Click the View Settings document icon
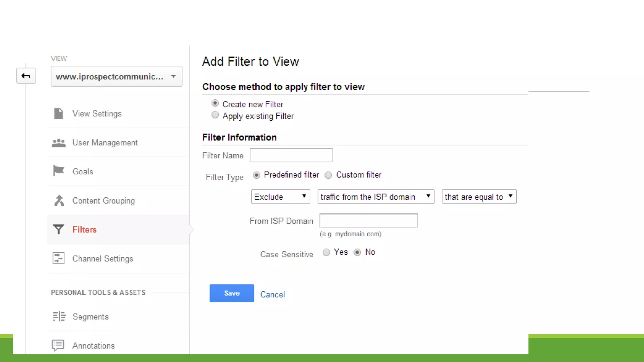The image size is (644, 362). click(58, 113)
